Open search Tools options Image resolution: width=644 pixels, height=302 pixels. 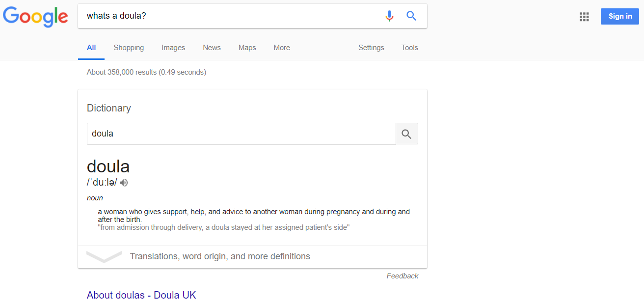(409, 48)
